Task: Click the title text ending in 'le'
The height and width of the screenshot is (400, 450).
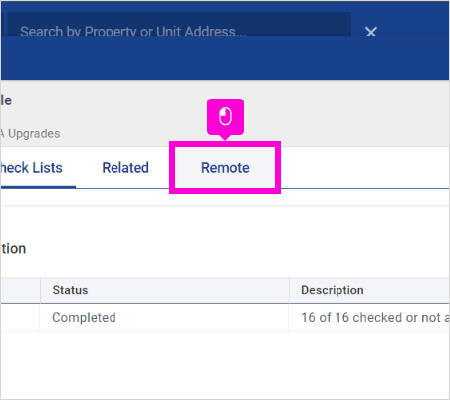Action: click(x=6, y=100)
